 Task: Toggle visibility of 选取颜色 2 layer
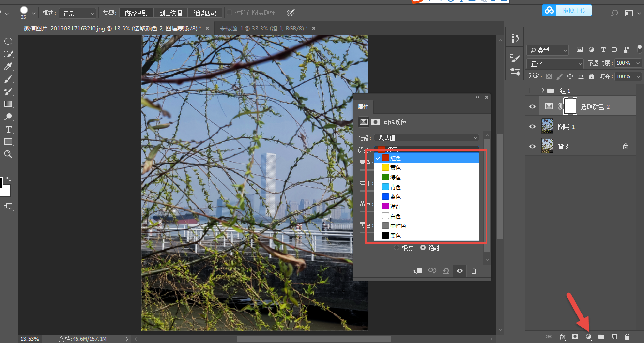point(532,106)
